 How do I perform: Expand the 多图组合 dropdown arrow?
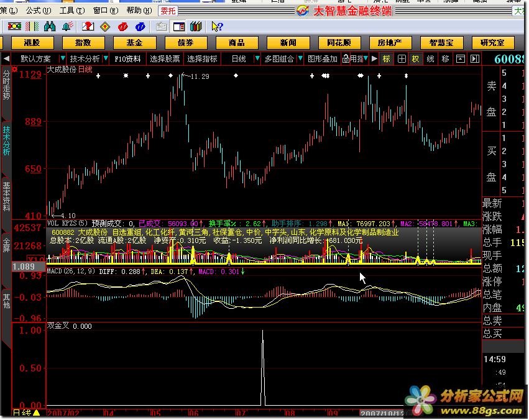[300, 58]
